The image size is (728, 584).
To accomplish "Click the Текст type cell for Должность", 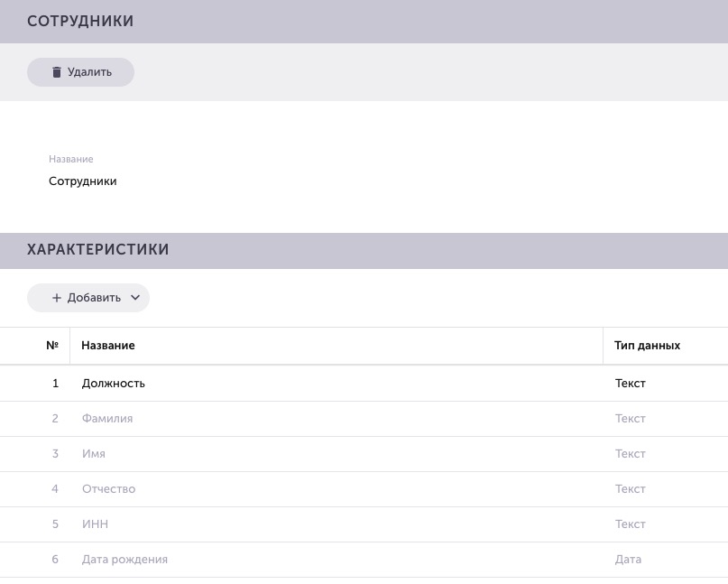I will [631, 384].
